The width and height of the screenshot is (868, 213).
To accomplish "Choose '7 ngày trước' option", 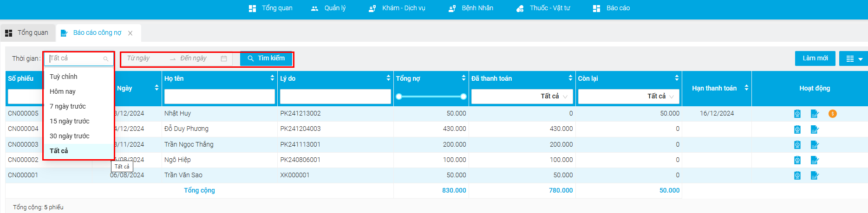I will (x=78, y=106).
